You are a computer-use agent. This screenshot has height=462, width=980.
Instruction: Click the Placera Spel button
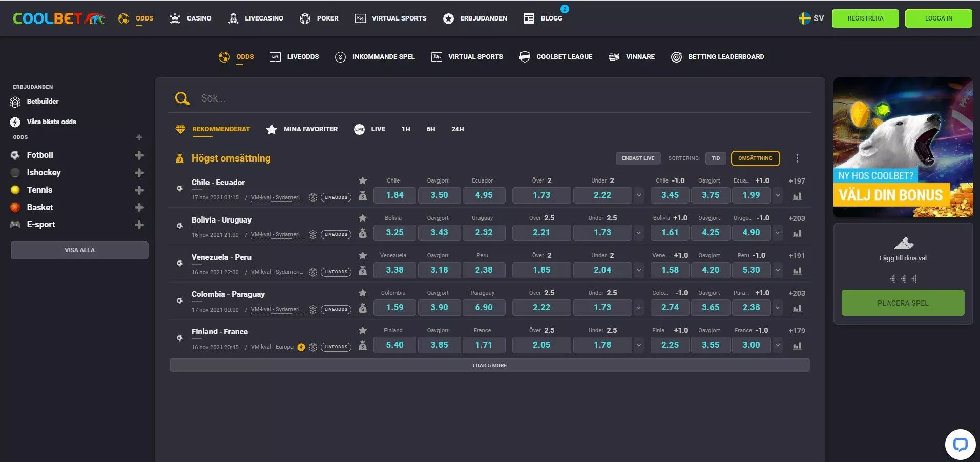(903, 303)
